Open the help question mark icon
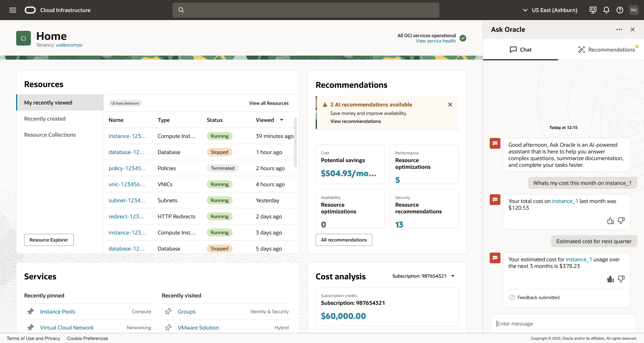 (x=620, y=10)
